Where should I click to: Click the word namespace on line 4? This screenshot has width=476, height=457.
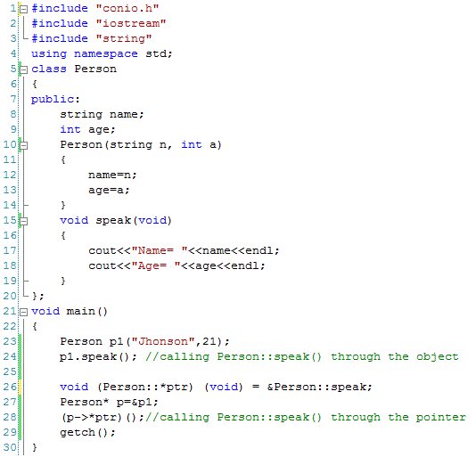click(x=106, y=53)
